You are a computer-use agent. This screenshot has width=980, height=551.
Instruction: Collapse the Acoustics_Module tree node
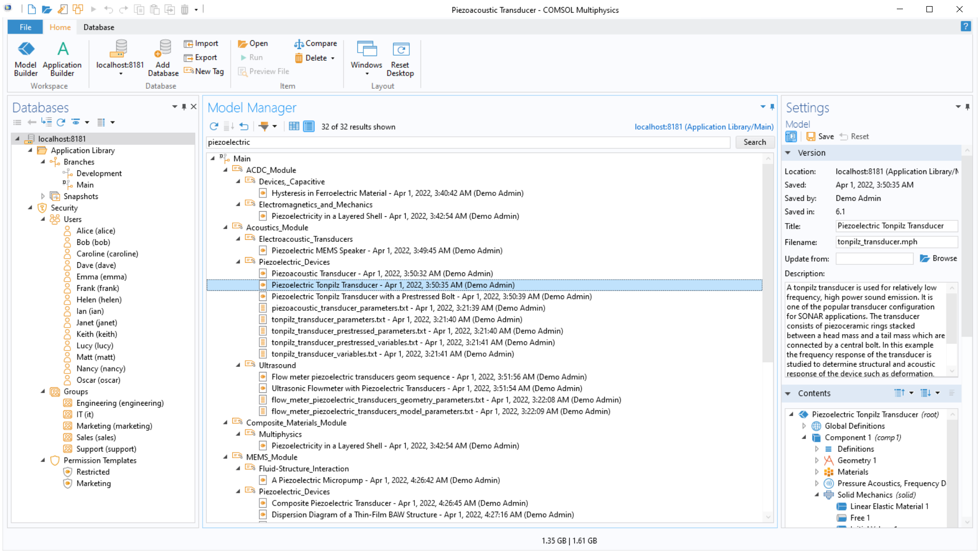pyautogui.click(x=226, y=228)
